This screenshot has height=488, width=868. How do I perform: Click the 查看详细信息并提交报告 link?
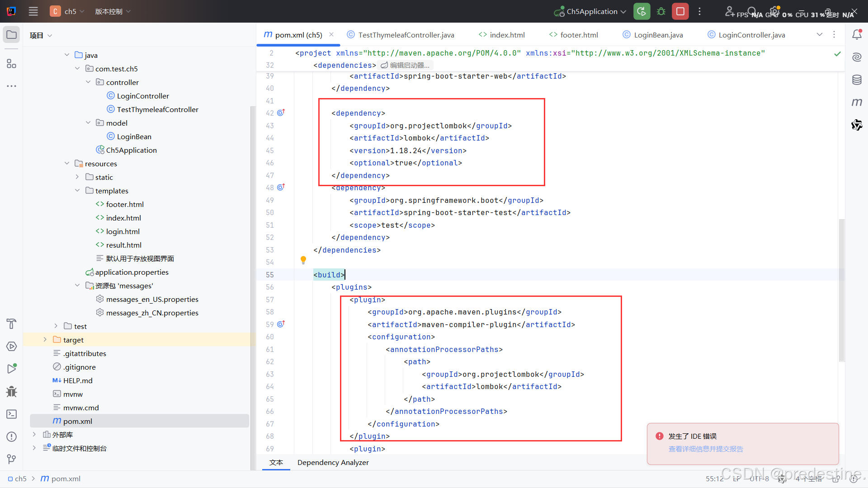coord(705,449)
